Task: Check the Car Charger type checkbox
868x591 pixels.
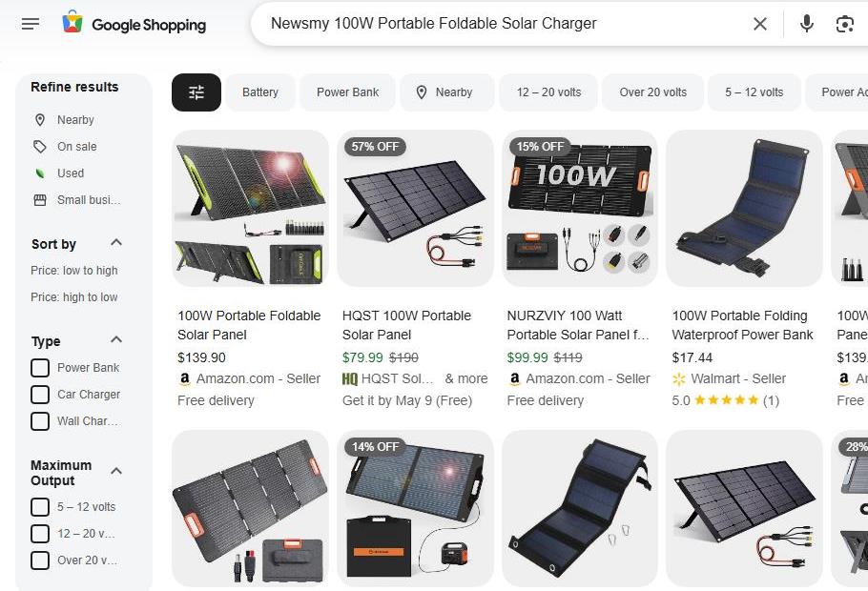Action: [x=40, y=394]
